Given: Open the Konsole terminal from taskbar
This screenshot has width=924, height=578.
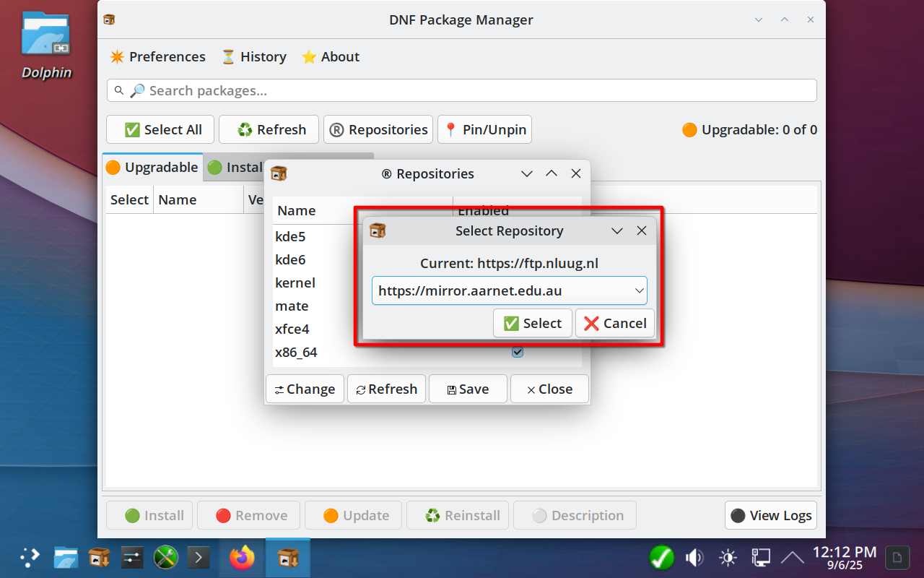Looking at the screenshot, I should pos(199,557).
